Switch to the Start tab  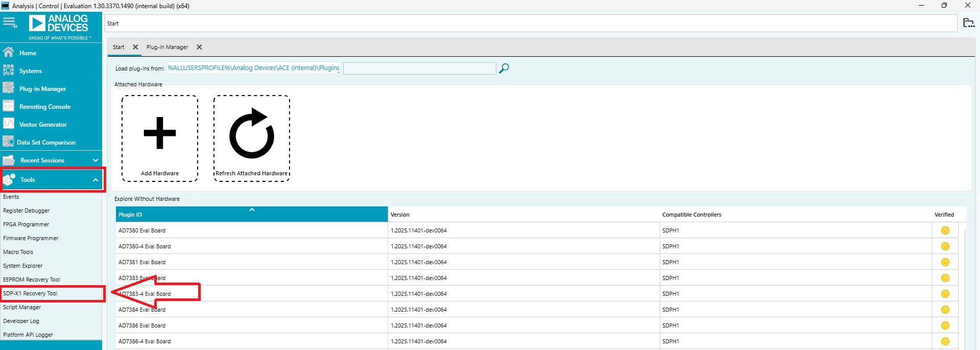pyautogui.click(x=118, y=47)
